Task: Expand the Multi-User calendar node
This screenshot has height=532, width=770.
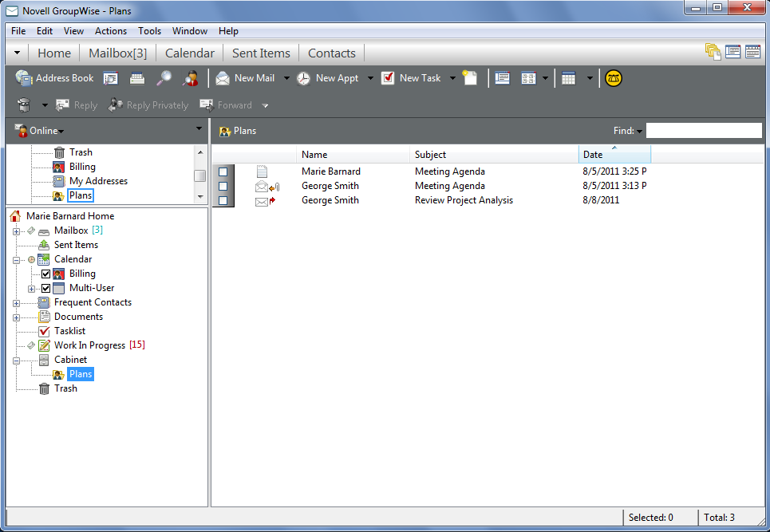Action: click(x=31, y=289)
